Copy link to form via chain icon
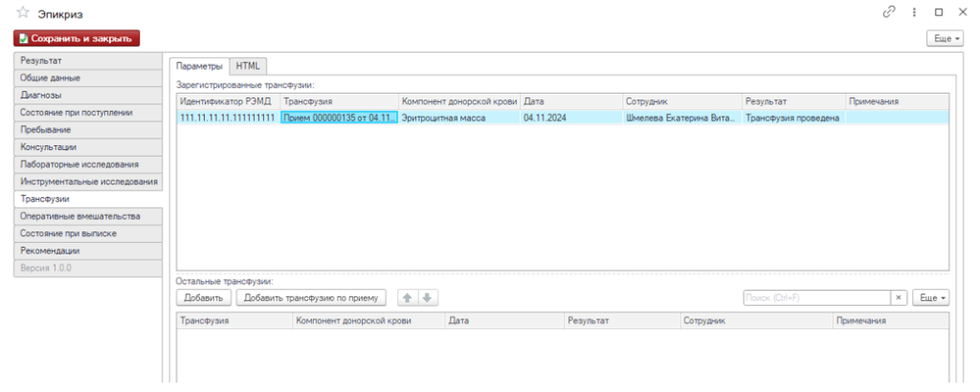 tap(889, 11)
